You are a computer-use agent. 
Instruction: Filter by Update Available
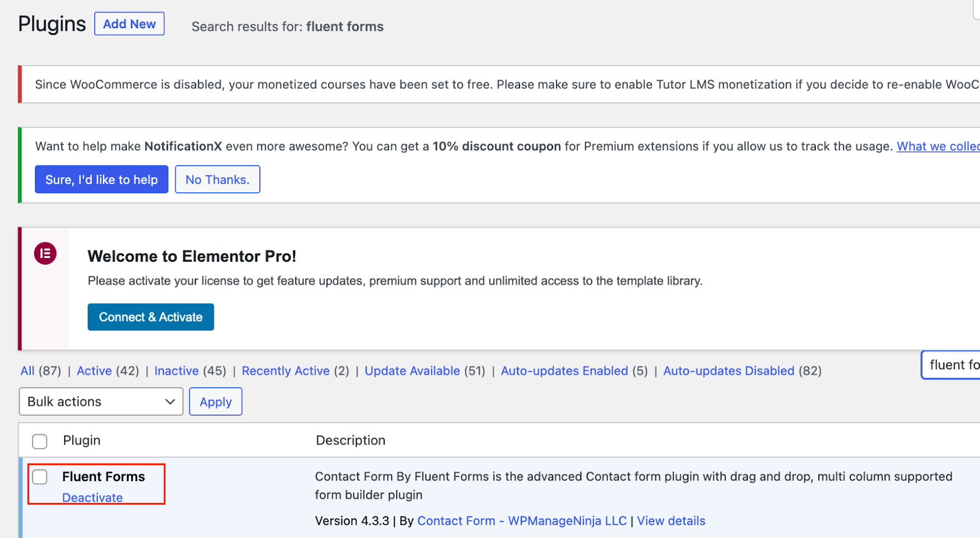pyautogui.click(x=412, y=371)
